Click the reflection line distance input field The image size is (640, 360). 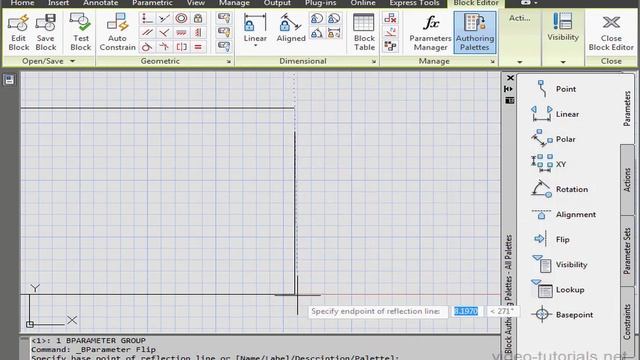click(x=466, y=311)
